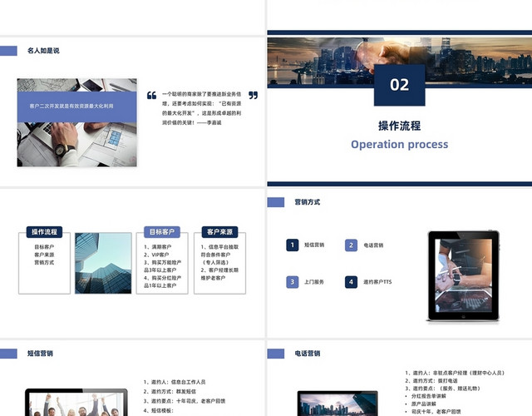Click the opening quotation mark icon
532x416 pixels.
151,96
